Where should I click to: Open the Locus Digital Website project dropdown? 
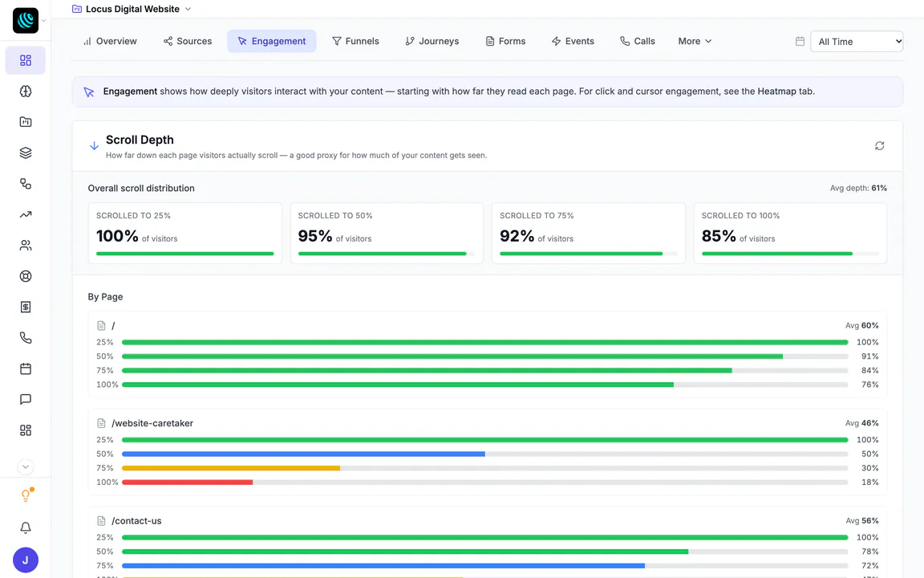point(132,9)
